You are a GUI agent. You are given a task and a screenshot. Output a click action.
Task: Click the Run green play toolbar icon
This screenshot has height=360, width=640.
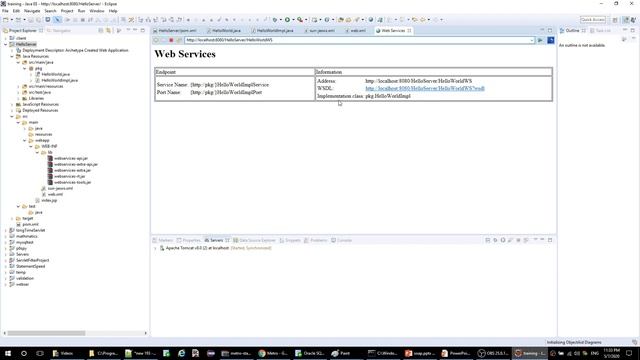(x=287, y=20)
